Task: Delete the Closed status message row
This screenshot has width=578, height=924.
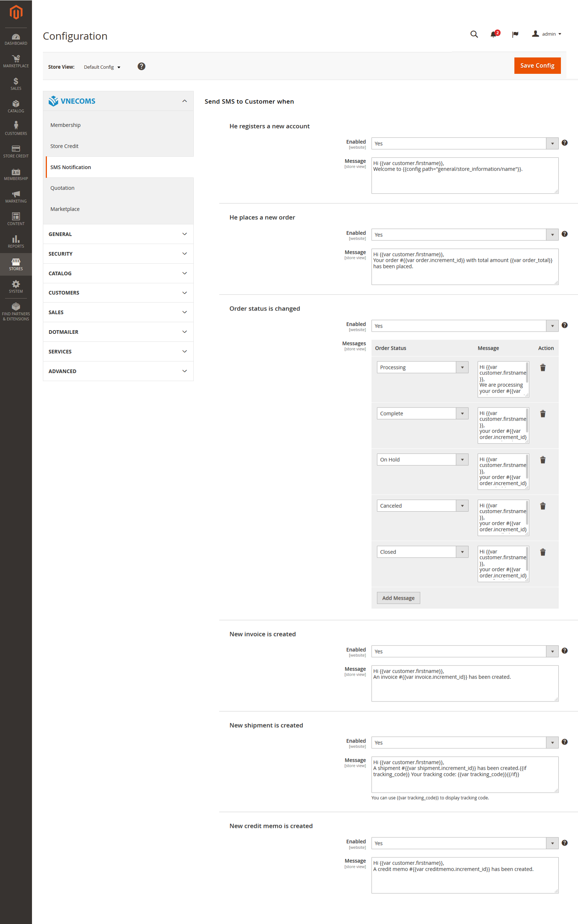Action: (542, 552)
